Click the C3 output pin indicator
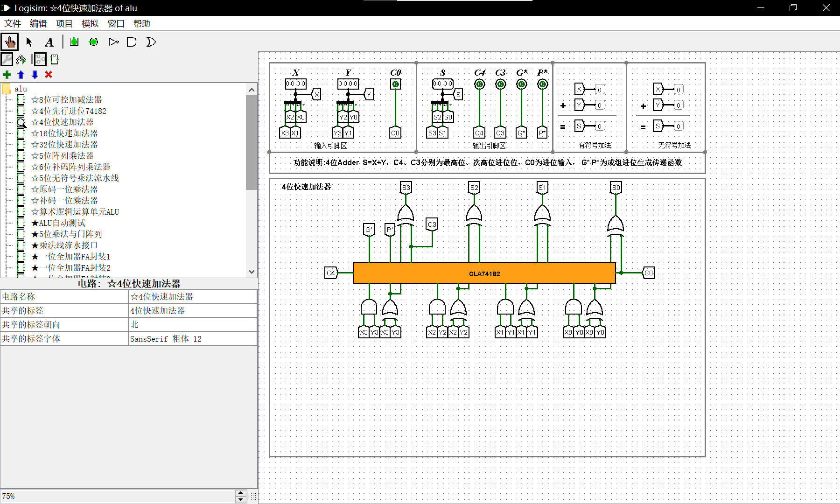The width and height of the screenshot is (840, 504). (500, 84)
